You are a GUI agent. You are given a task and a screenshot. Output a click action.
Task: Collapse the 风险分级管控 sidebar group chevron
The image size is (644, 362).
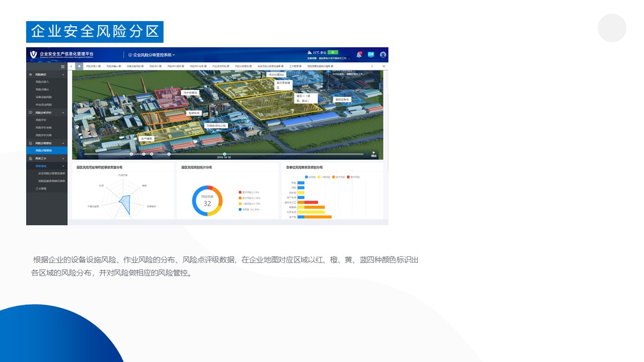tap(63, 143)
